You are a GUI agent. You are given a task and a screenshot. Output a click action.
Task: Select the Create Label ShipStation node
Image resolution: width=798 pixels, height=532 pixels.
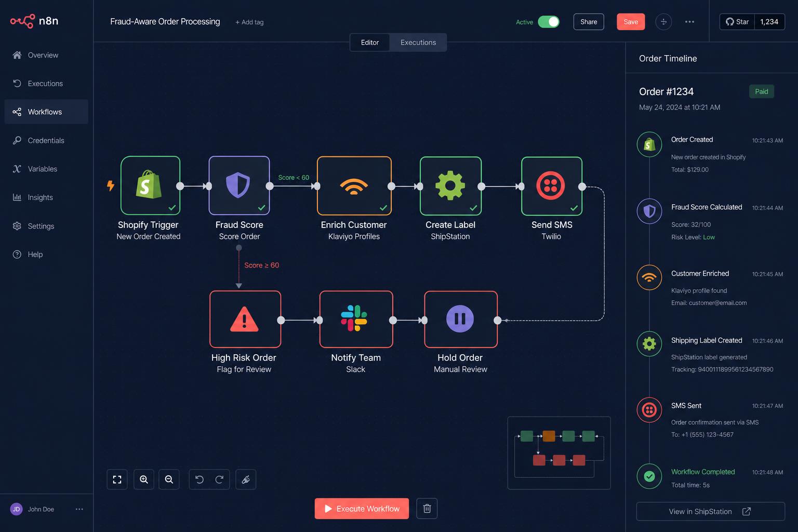pos(450,185)
